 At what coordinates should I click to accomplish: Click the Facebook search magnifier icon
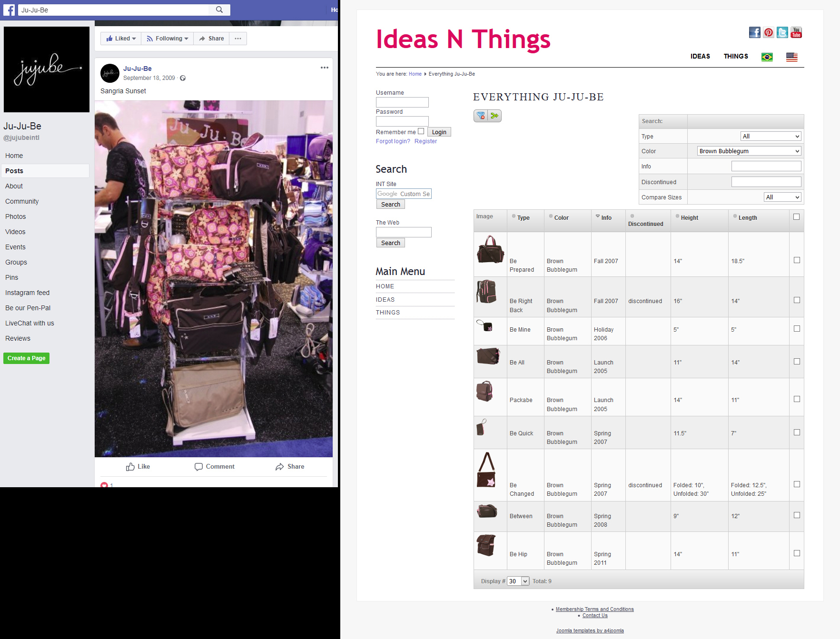pyautogui.click(x=219, y=10)
